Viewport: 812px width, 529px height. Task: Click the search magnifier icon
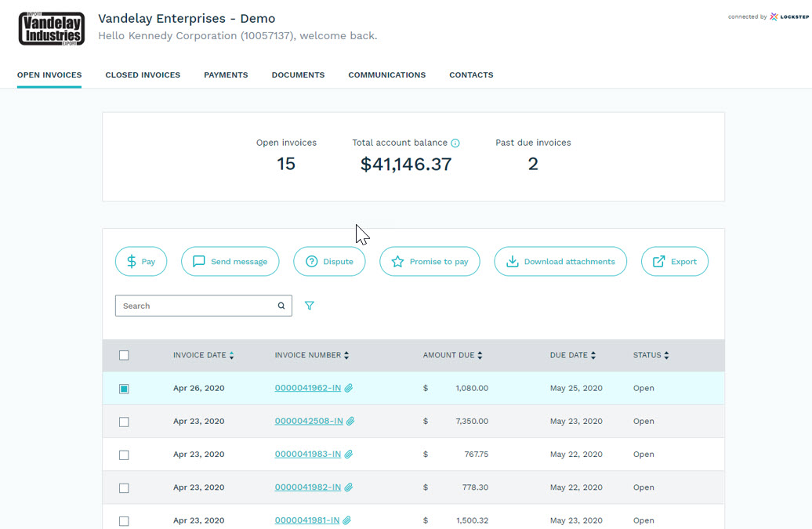(281, 306)
